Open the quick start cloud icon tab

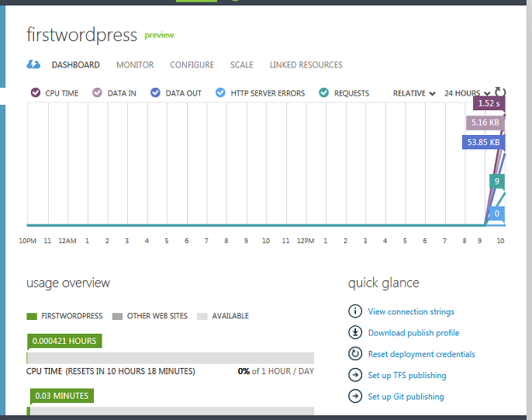(33, 64)
